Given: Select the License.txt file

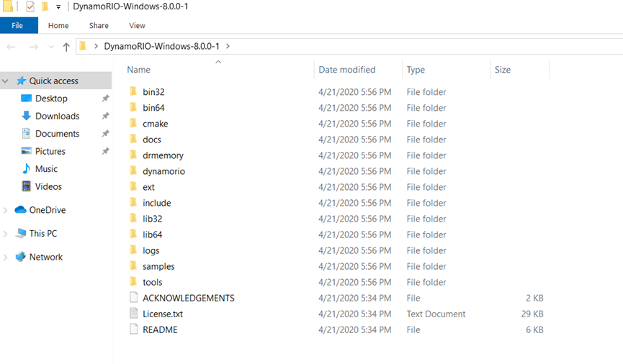Looking at the screenshot, I should click(x=163, y=314).
